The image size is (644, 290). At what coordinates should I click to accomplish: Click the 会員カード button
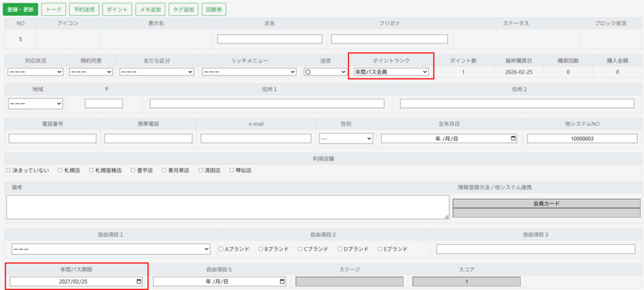click(x=547, y=204)
